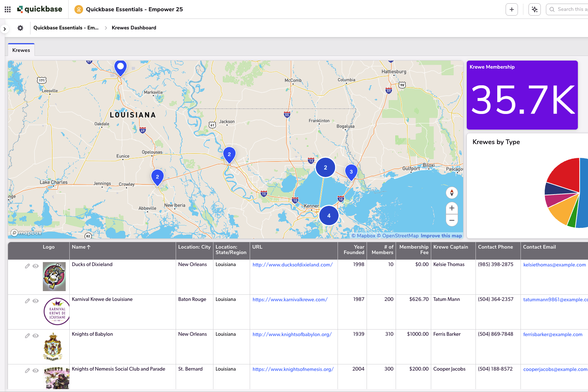Click the gear settings icon

[20, 28]
